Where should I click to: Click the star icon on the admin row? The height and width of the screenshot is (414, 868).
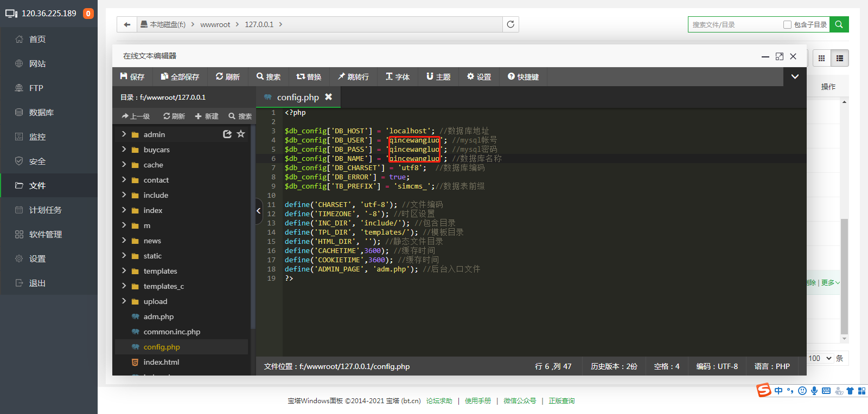tap(241, 134)
